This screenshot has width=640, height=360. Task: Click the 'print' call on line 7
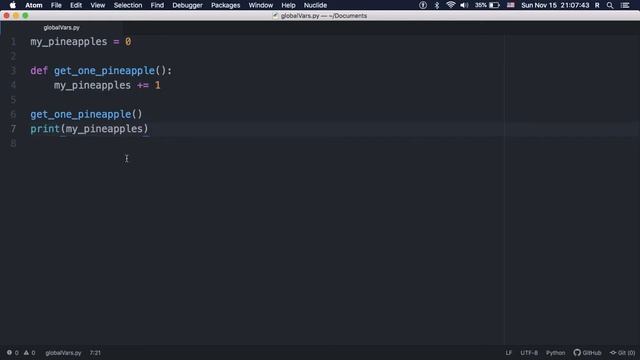[45, 129]
